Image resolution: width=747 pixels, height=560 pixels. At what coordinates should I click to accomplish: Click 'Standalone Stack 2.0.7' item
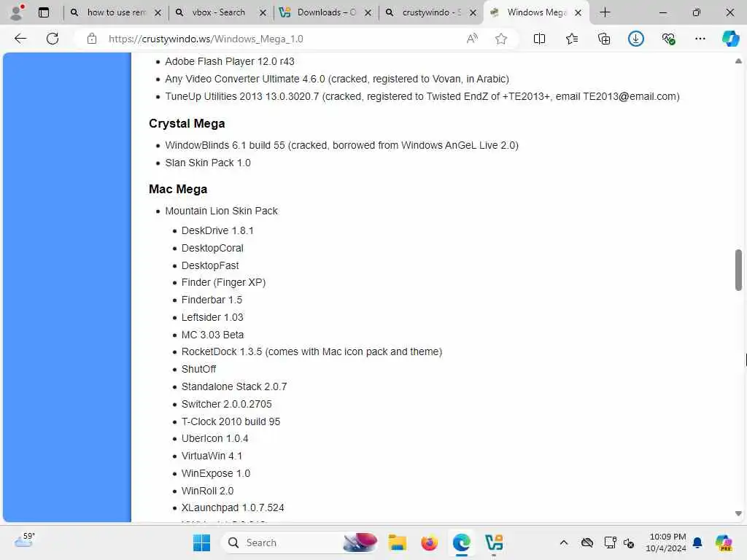[x=234, y=386]
